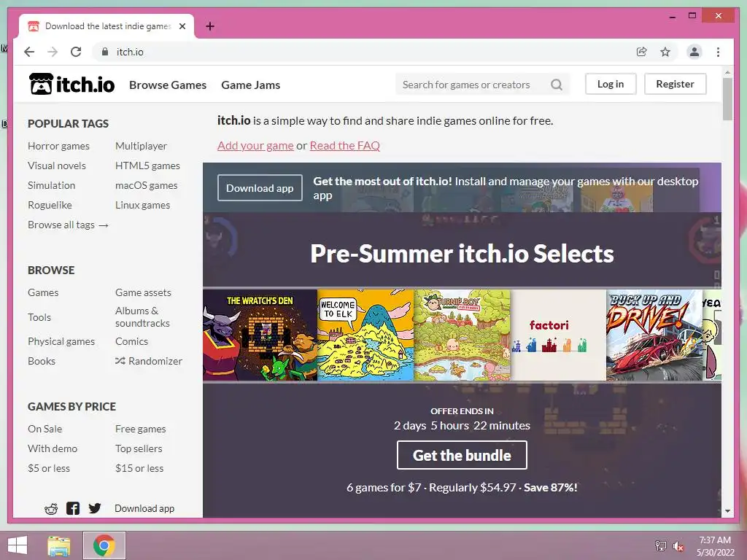The width and height of the screenshot is (747, 560).
Task: Click the search magnifier icon
Action: tap(557, 85)
